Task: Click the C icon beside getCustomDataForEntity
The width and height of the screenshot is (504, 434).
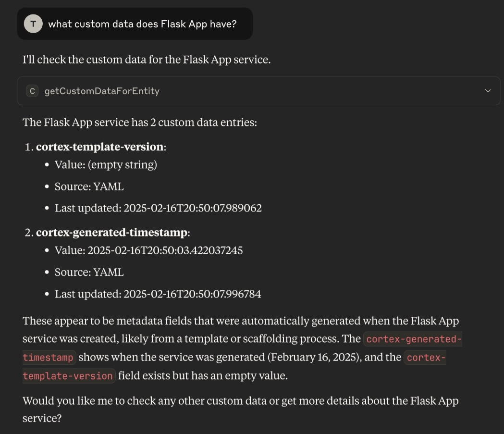Action: coord(32,91)
